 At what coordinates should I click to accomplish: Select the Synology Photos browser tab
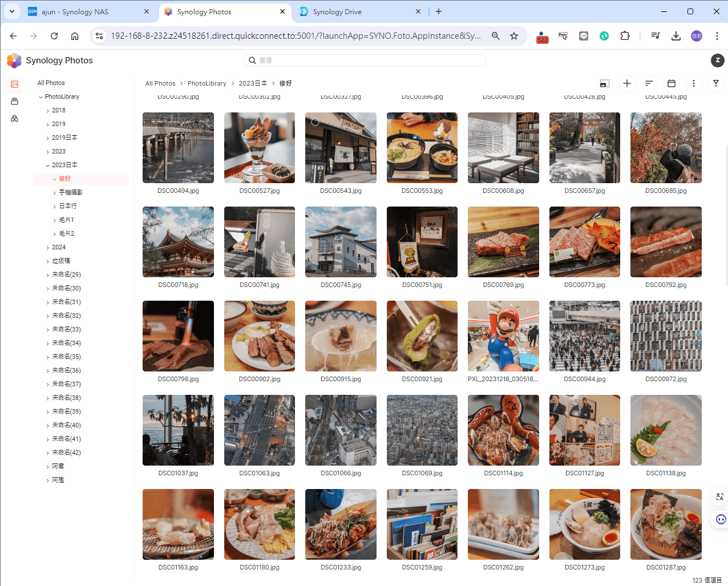pyautogui.click(x=225, y=11)
